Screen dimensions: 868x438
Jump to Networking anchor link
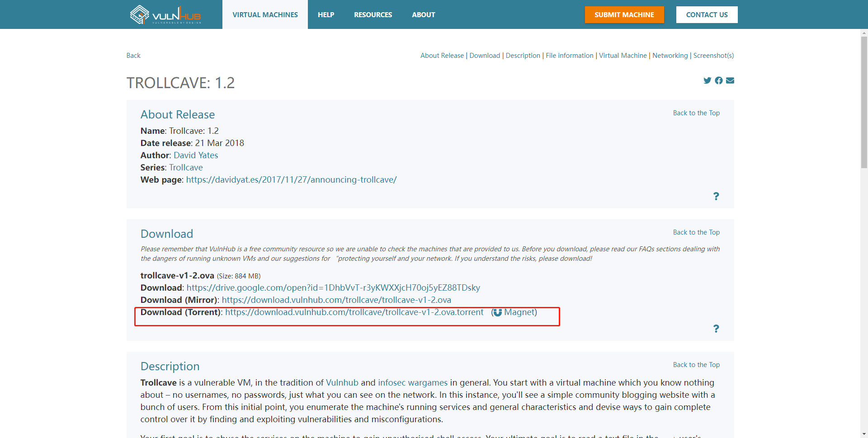point(670,56)
